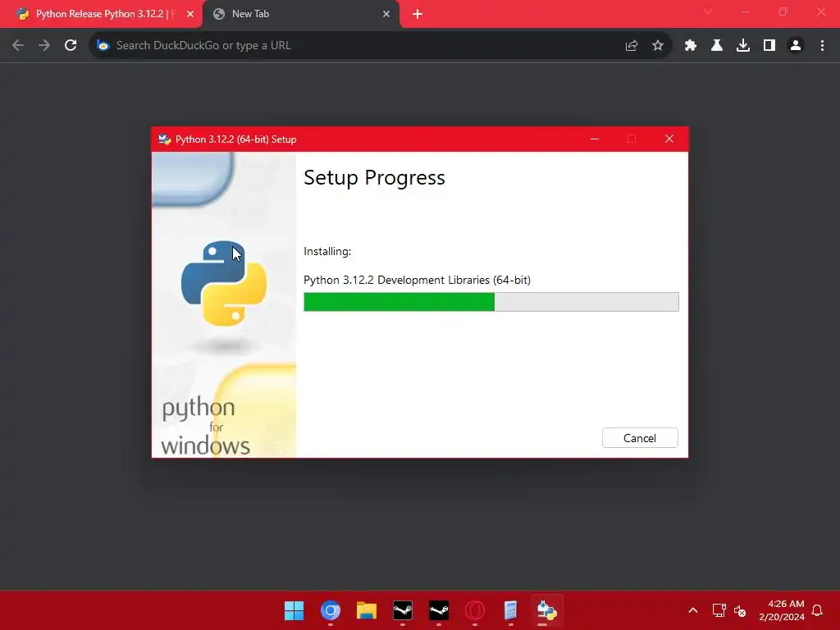Click the green installation progress bar
Screen dimensions: 840x630
[491, 302]
